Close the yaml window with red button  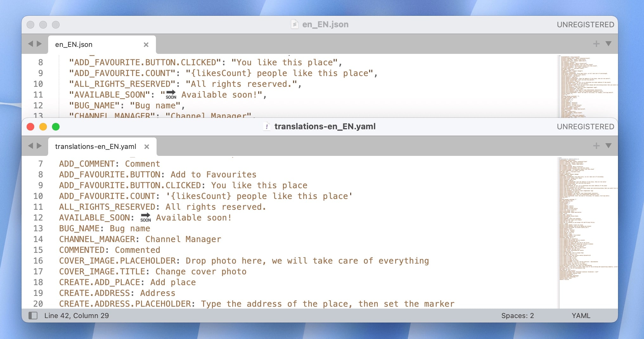click(x=30, y=127)
